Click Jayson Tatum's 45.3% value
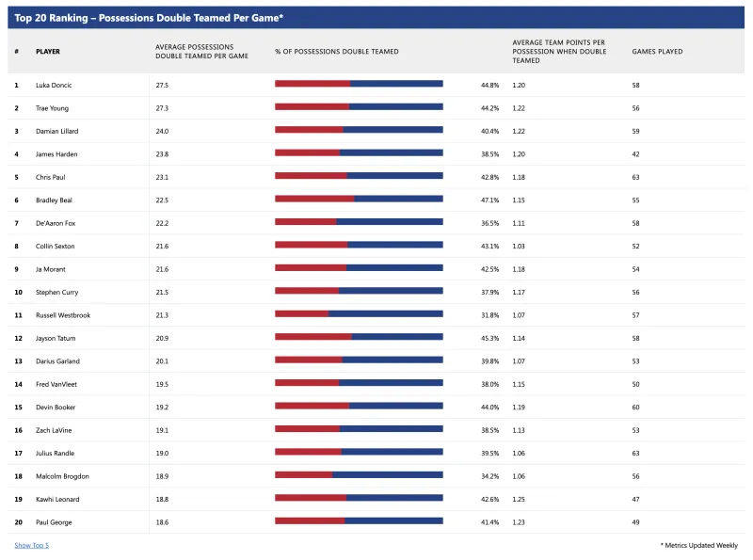Image resolution: width=753 pixels, height=560 pixels. (489, 338)
